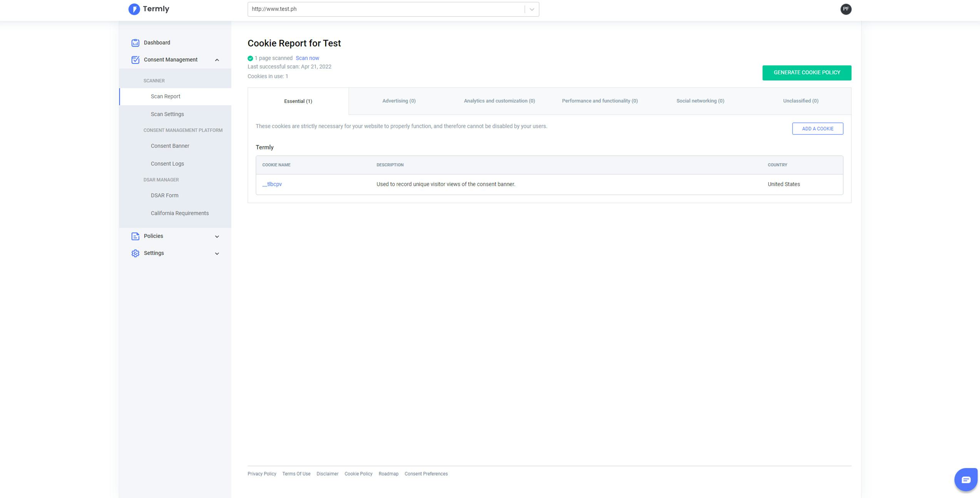Collapse the Consent Management section
Image resolution: width=980 pixels, height=498 pixels.
coord(216,60)
